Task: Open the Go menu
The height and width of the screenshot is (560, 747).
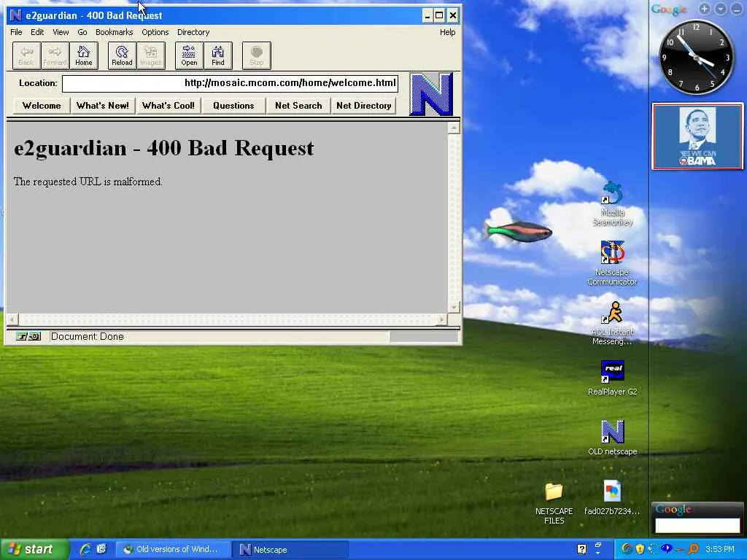Action: [x=82, y=32]
